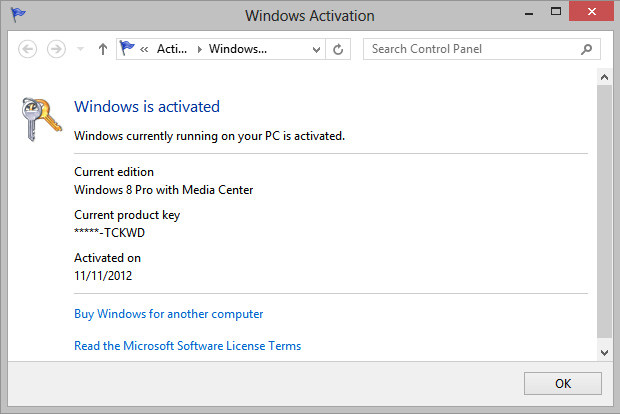Image resolution: width=620 pixels, height=414 pixels.
Task: Click the flag icon in address bar
Action: pos(127,49)
